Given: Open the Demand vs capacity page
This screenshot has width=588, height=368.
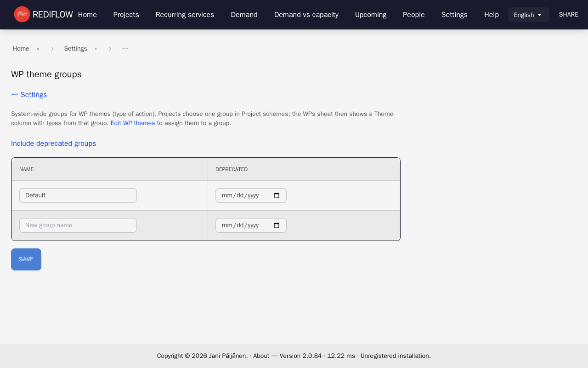Looking at the screenshot, I should tap(306, 14).
